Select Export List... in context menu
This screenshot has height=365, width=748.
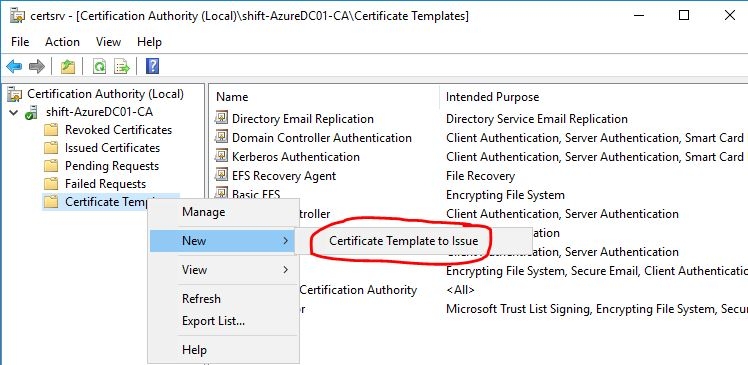click(213, 321)
